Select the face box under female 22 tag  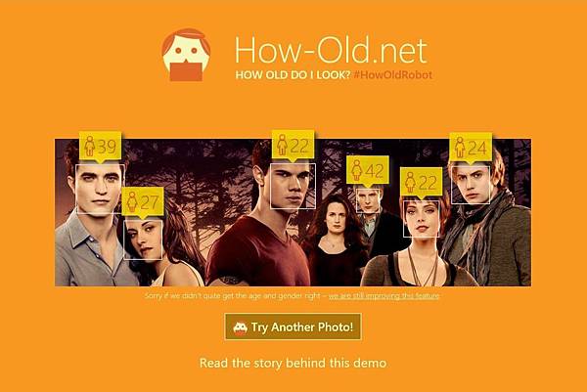pyautogui.click(x=421, y=218)
